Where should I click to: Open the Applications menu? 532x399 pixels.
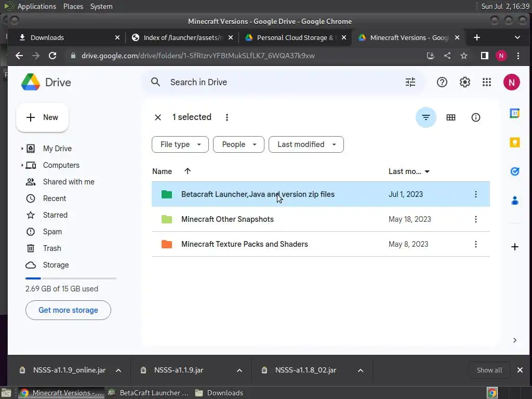[x=37, y=6]
